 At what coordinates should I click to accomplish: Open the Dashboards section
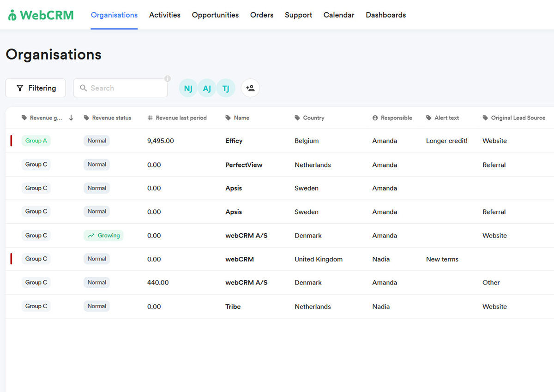385,15
